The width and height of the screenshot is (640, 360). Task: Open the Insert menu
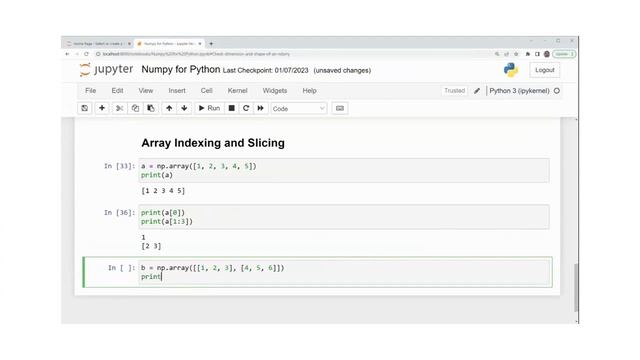click(x=177, y=91)
